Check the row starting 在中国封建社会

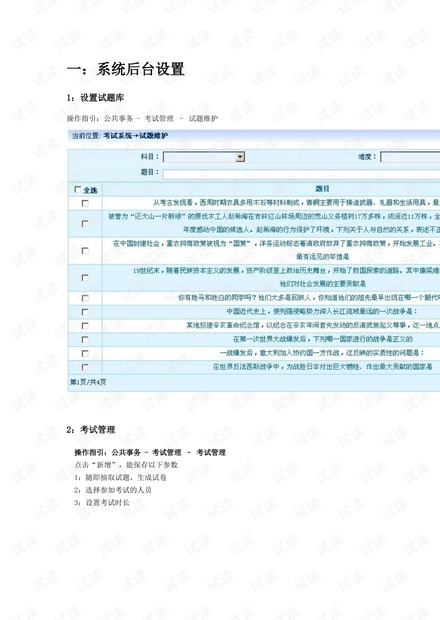pos(85,251)
